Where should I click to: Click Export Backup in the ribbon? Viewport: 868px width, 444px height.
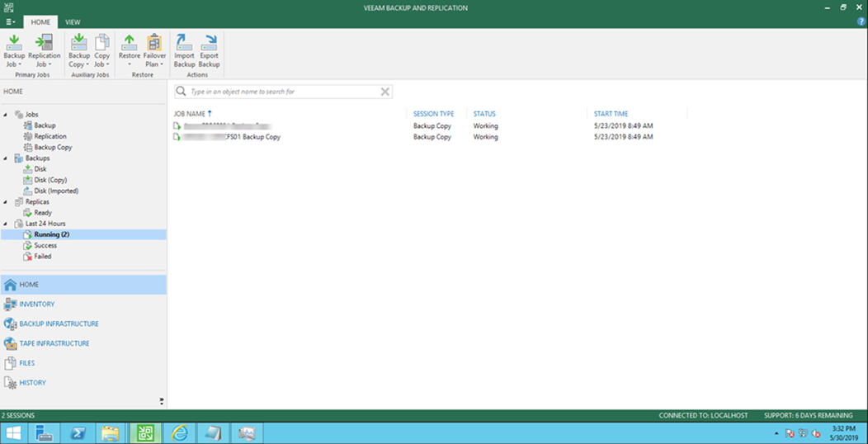click(x=210, y=51)
